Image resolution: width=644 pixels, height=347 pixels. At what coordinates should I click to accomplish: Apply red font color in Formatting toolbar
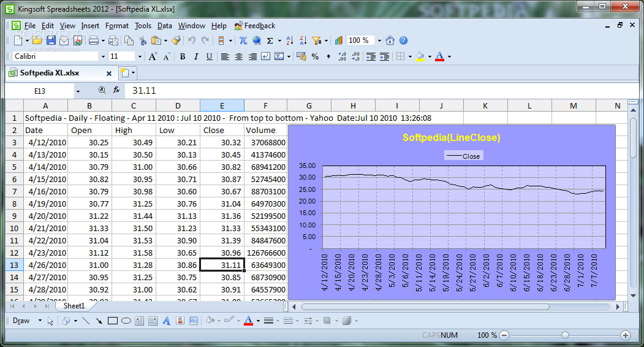[x=439, y=56]
